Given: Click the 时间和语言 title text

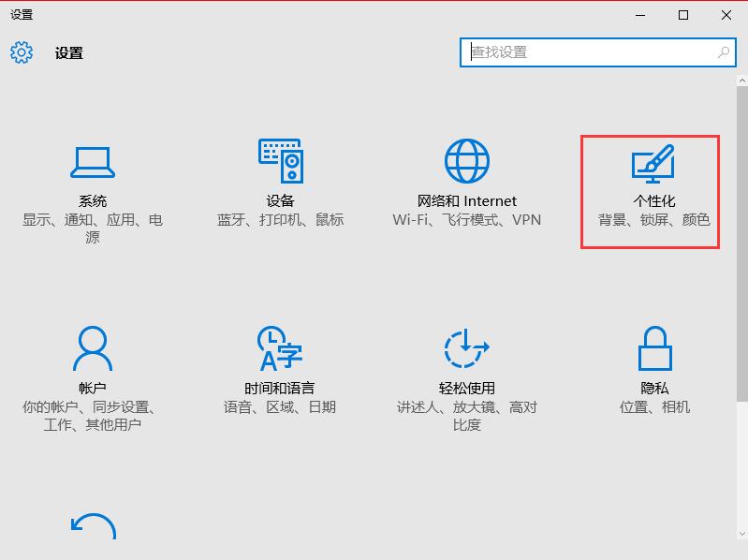Looking at the screenshot, I should [280, 388].
